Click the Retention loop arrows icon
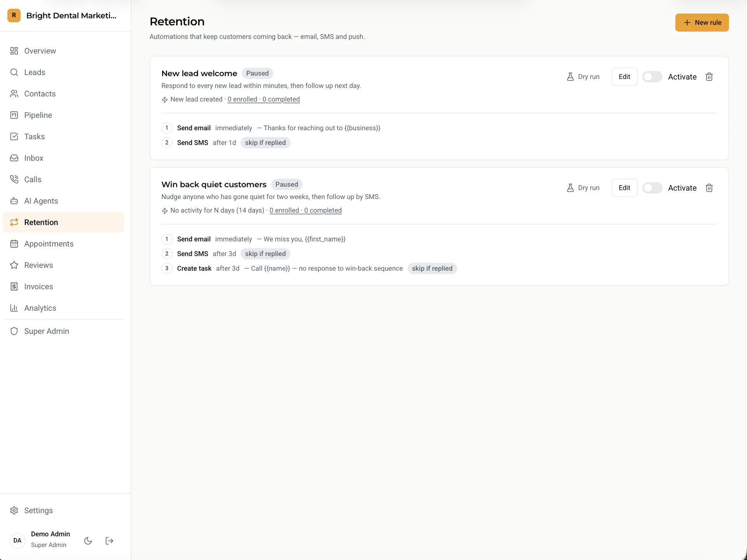The height and width of the screenshot is (560, 747). click(14, 222)
